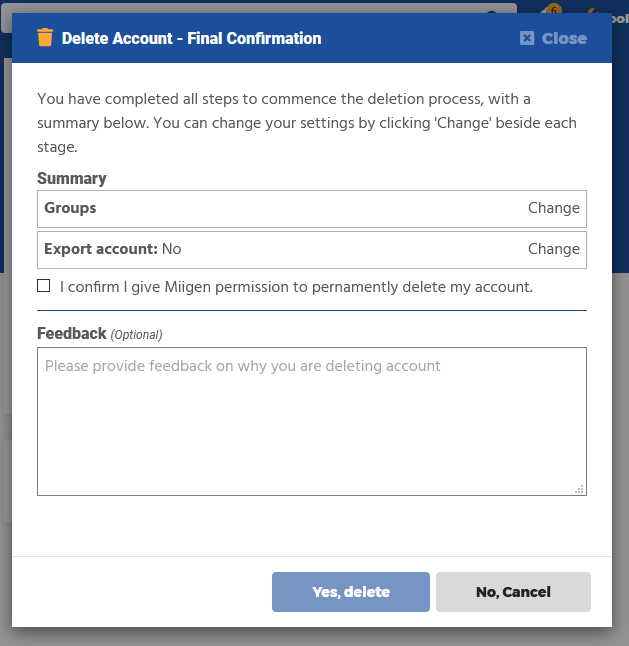Select the 'Export account: No' row label
Image resolution: width=629 pixels, height=646 pixels.
[112, 249]
